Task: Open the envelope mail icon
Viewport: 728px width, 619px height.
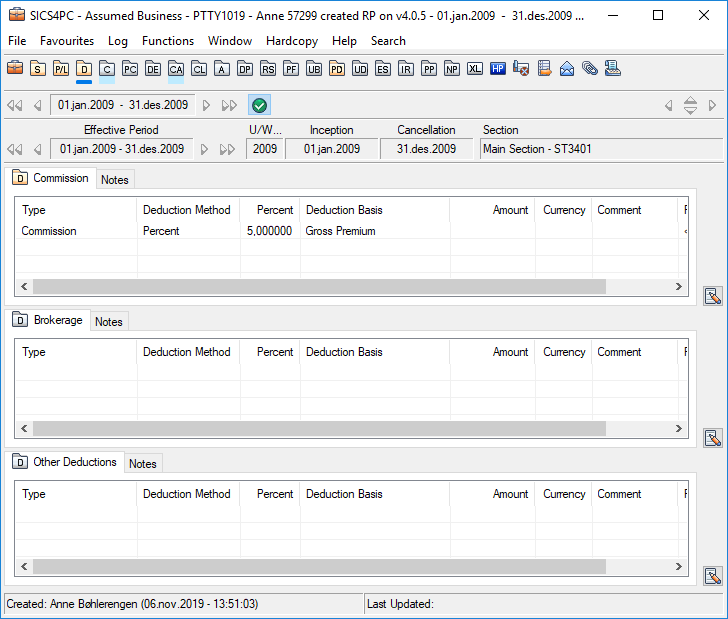Action: (x=567, y=69)
